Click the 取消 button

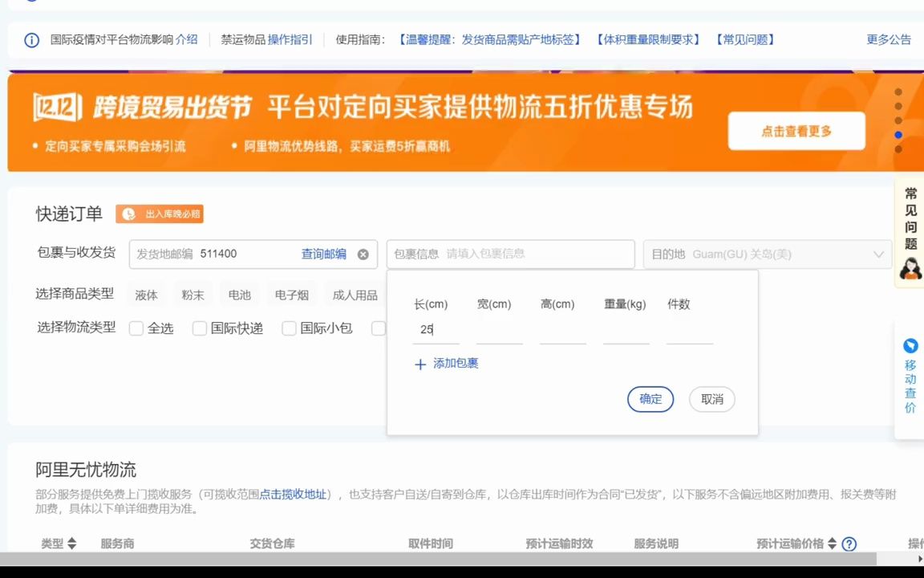[x=712, y=399]
